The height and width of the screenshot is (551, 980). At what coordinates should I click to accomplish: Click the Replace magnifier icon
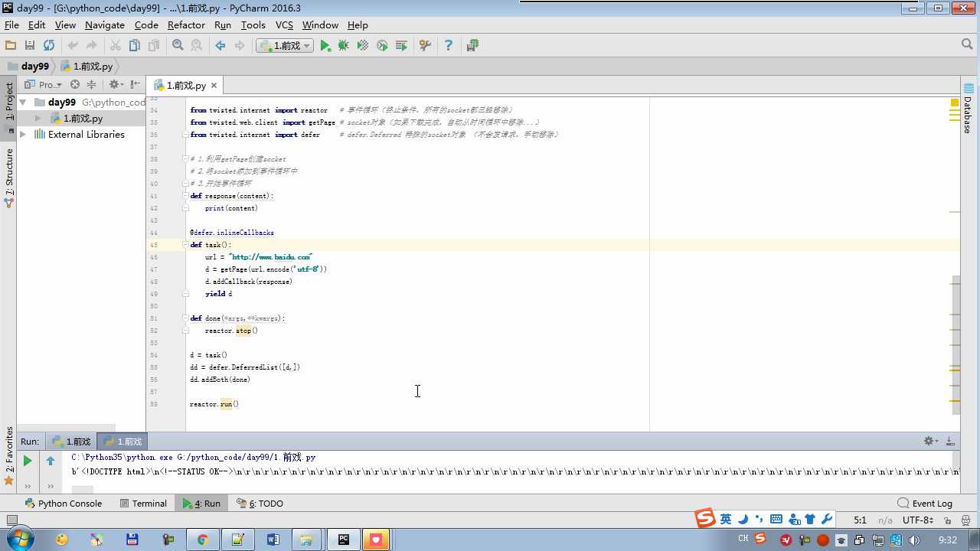pos(197,46)
